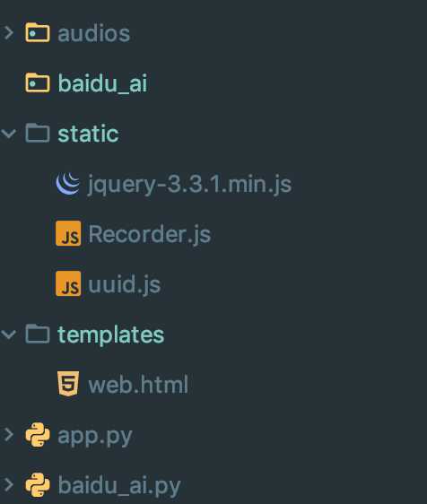Expand the audios folder chevron
427x504 pixels.
point(9,33)
